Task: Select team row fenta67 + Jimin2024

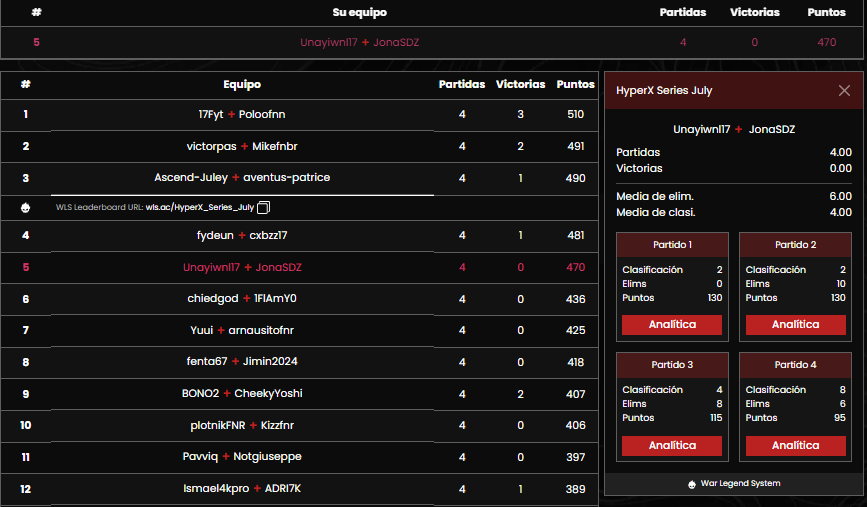Action: tap(299, 362)
